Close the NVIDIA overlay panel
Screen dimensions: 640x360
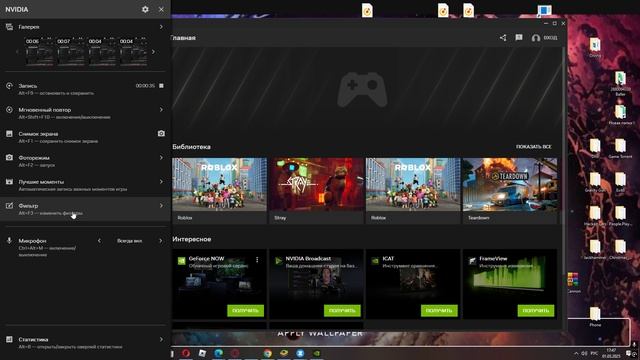[161, 9]
